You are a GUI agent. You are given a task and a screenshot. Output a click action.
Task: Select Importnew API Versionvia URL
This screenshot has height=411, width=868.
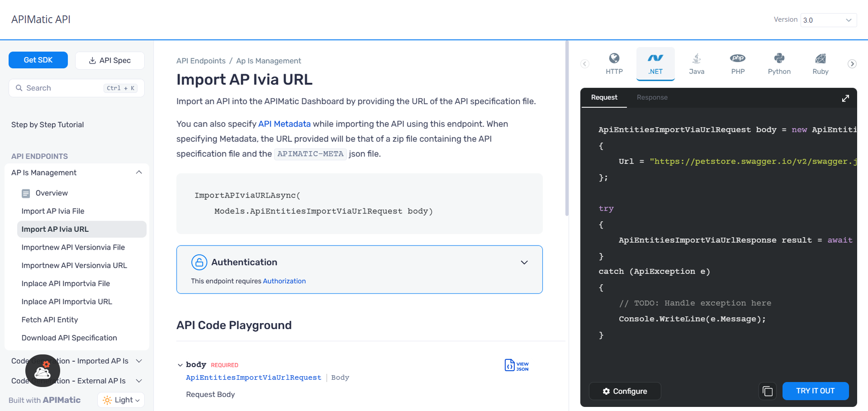[74, 266]
